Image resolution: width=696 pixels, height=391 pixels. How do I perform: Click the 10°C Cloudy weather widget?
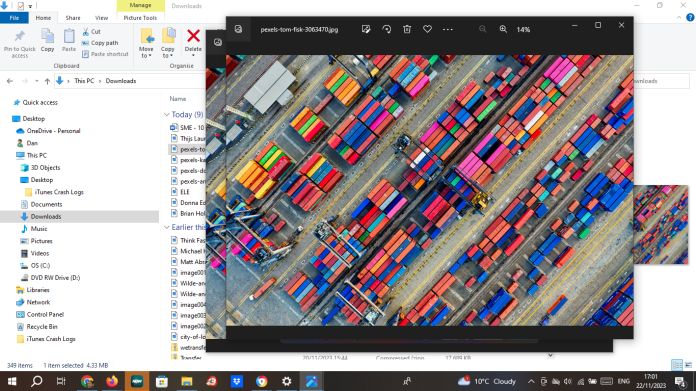(487, 381)
